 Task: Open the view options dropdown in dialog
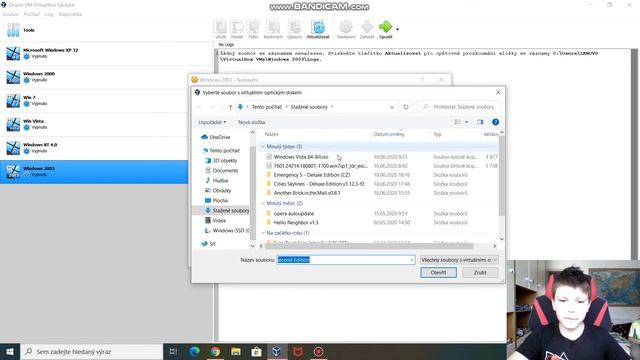click(x=467, y=122)
